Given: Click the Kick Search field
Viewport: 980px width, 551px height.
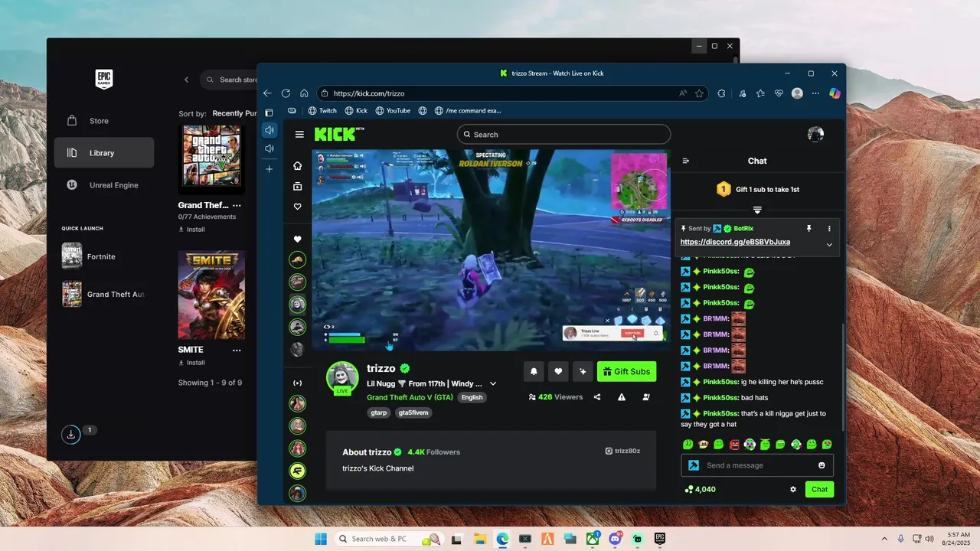Looking at the screenshot, I should point(564,134).
